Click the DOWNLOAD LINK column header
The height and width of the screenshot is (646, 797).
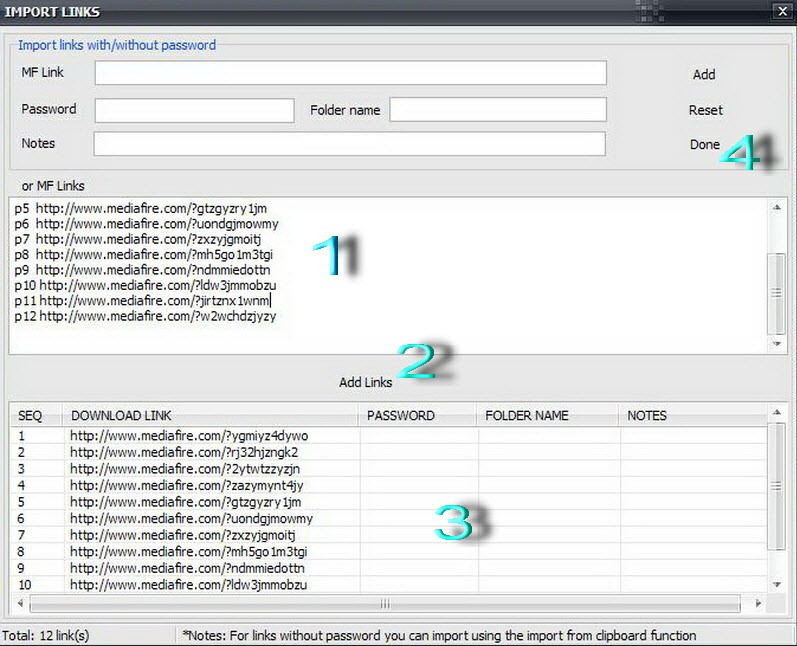coord(210,416)
